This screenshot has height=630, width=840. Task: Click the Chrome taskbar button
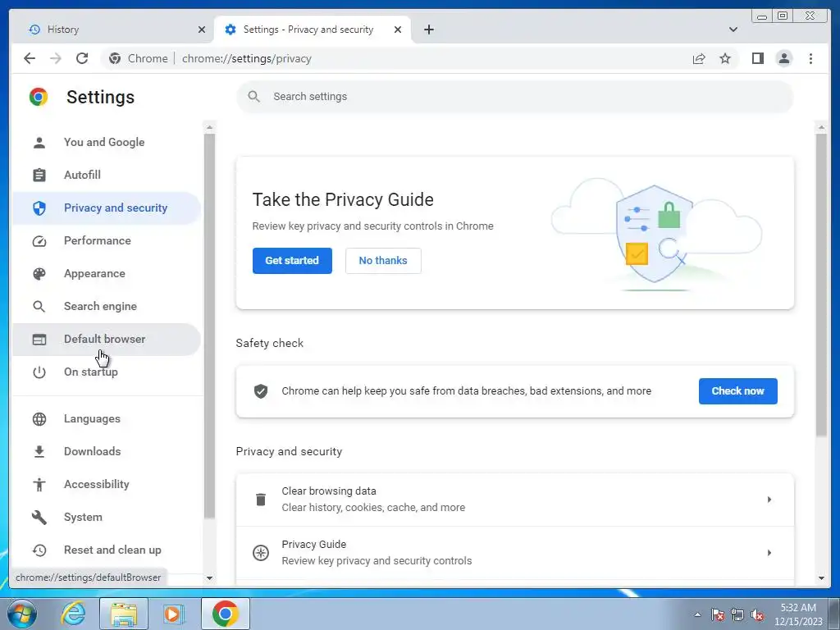[226, 614]
